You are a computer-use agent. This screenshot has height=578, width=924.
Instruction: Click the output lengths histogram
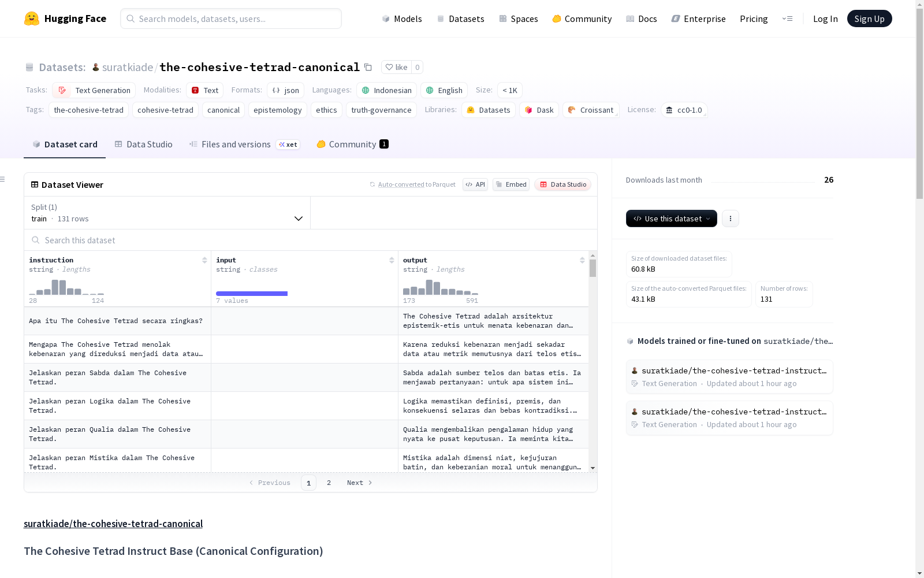(x=441, y=287)
